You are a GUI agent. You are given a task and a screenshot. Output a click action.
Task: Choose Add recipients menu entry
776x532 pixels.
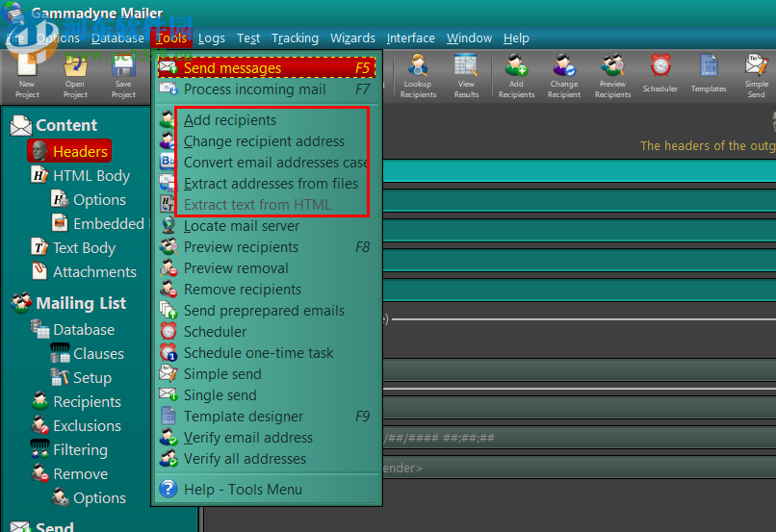click(267, 119)
